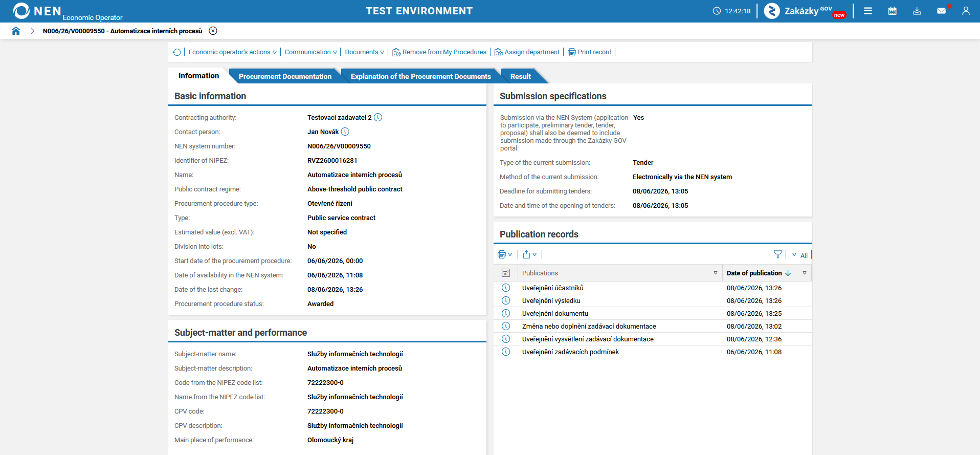
Task: Expand Economic operator's actions menu
Action: point(233,52)
